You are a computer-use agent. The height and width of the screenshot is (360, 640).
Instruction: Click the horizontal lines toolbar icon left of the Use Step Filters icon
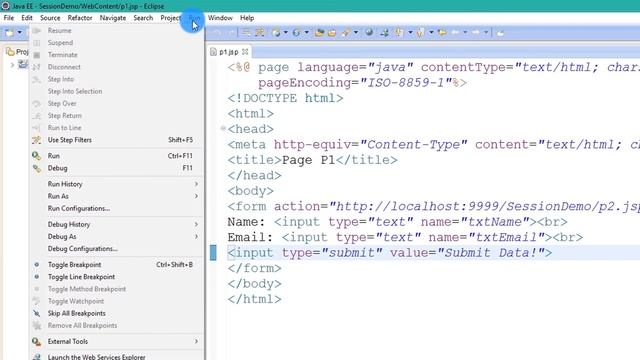[x=246, y=32]
